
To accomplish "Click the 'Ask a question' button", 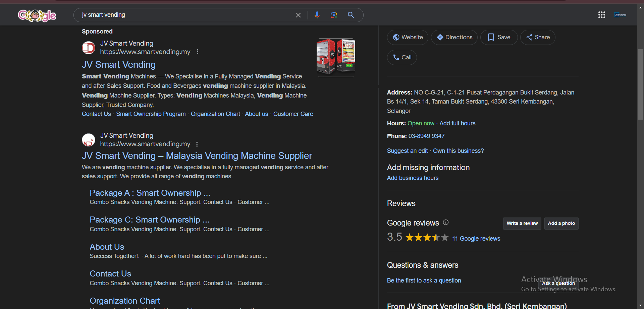I will pyautogui.click(x=558, y=283).
